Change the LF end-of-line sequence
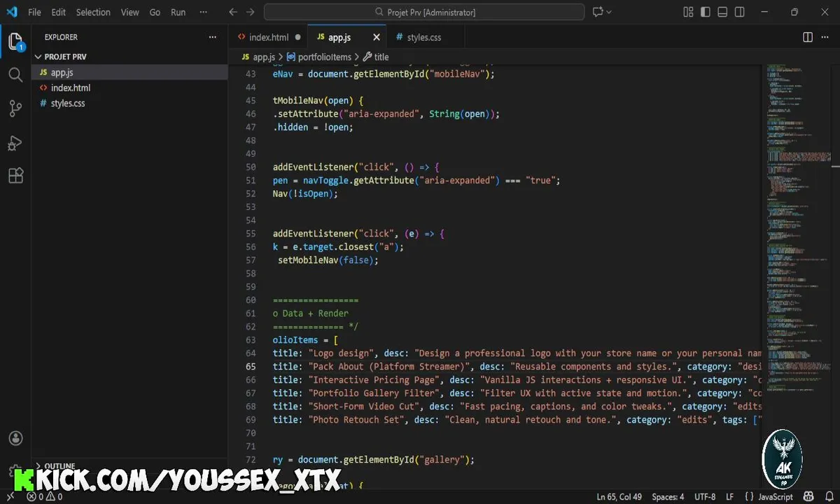 click(x=730, y=497)
